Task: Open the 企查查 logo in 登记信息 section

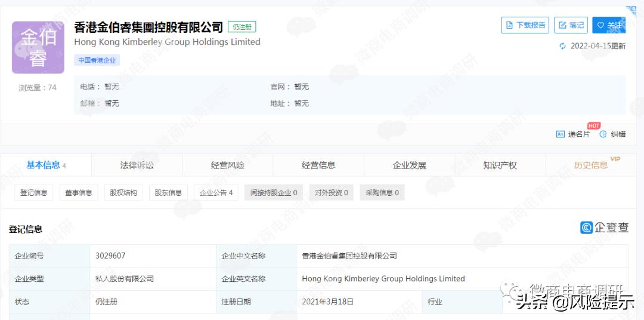Action: tap(604, 227)
